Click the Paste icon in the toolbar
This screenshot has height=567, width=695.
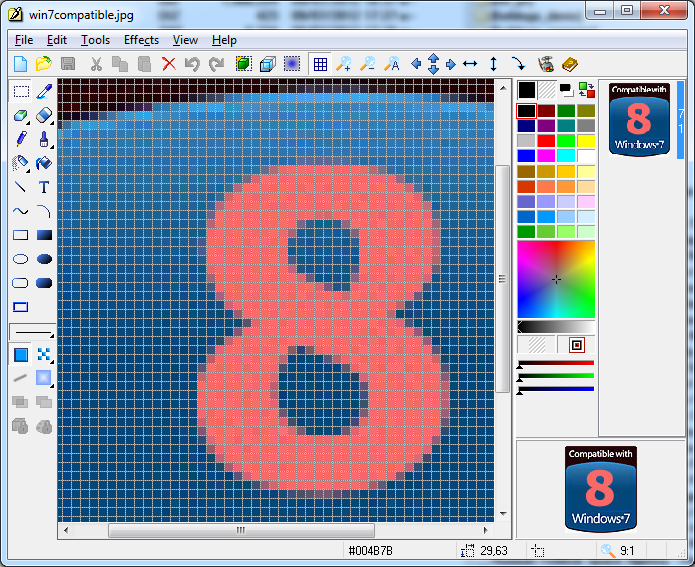click(x=144, y=64)
